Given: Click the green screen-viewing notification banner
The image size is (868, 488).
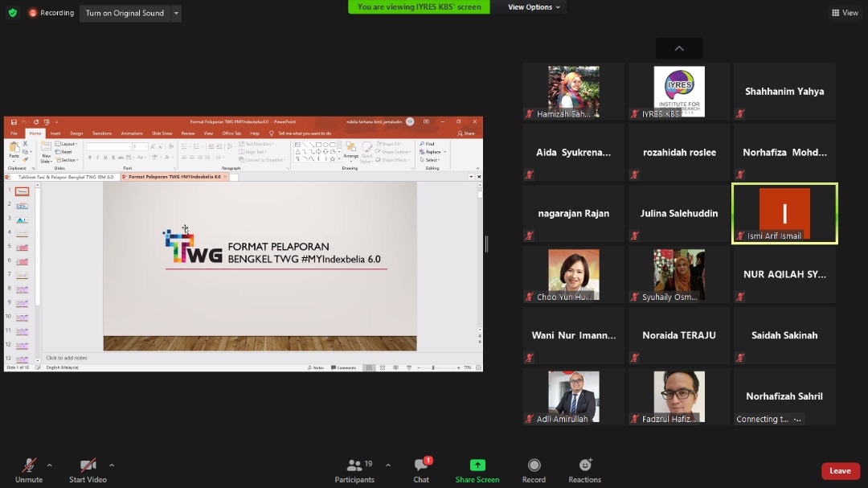Looking at the screenshot, I should (x=419, y=7).
